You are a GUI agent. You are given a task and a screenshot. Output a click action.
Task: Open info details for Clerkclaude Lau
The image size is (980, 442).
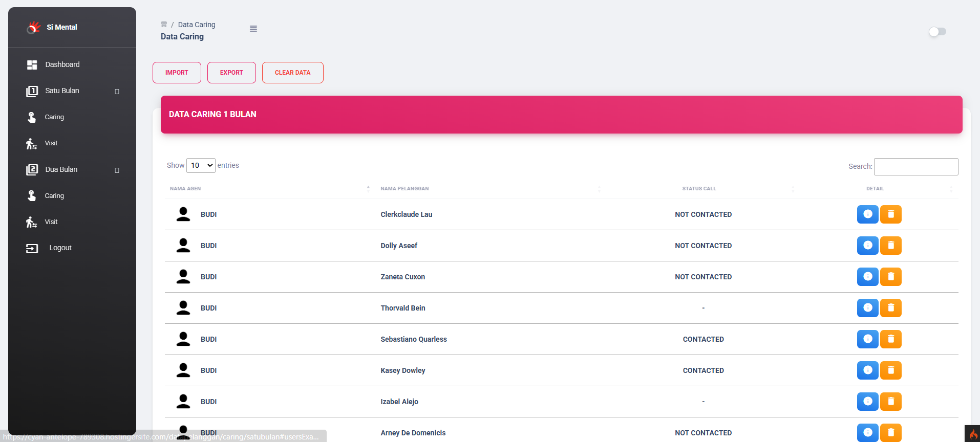(x=867, y=214)
